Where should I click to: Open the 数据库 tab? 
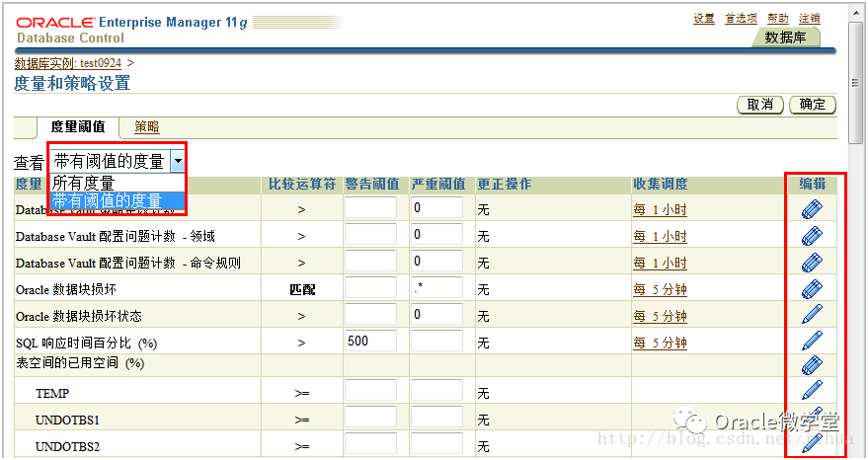click(785, 38)
